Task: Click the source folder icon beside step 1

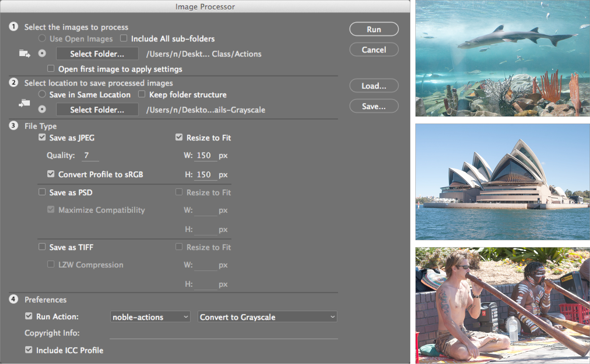Action: 24,53
